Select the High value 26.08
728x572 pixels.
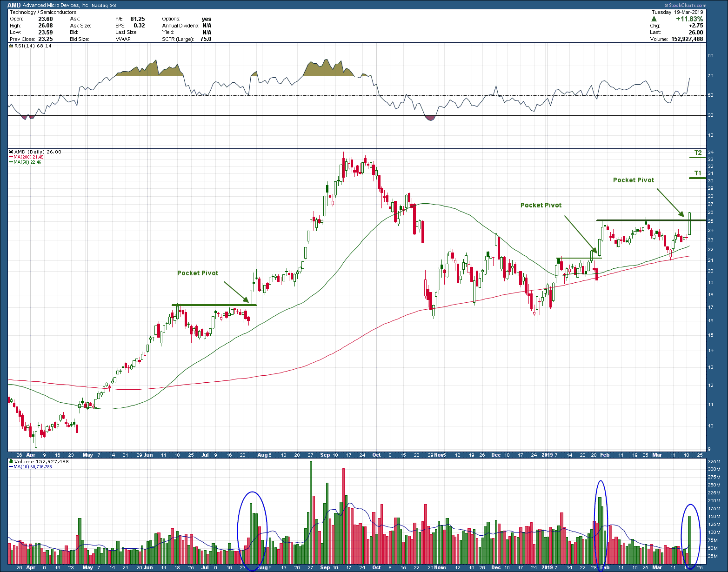click(45, 26)
